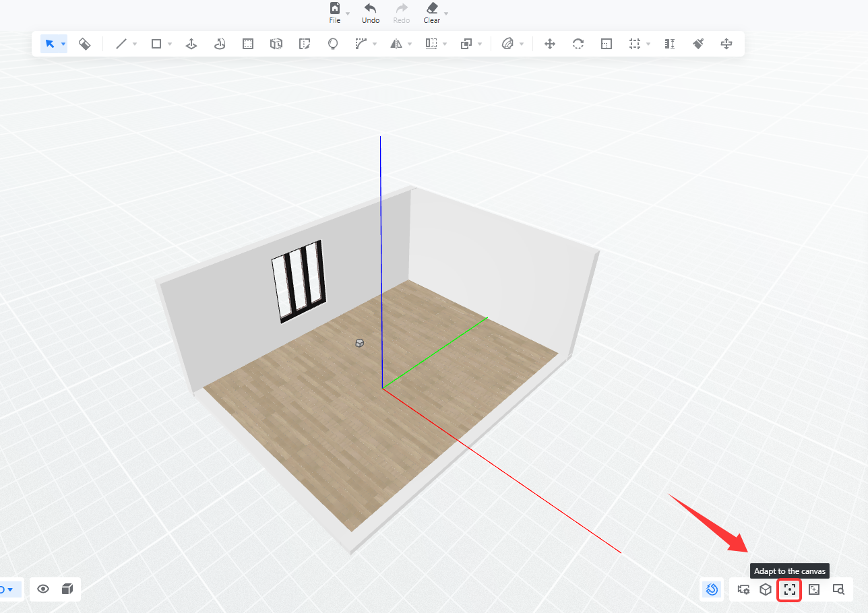Click the small cube object on the floor
Image resolution: width=868 pixels, height=613 pixels.
[x=360, y=343]
